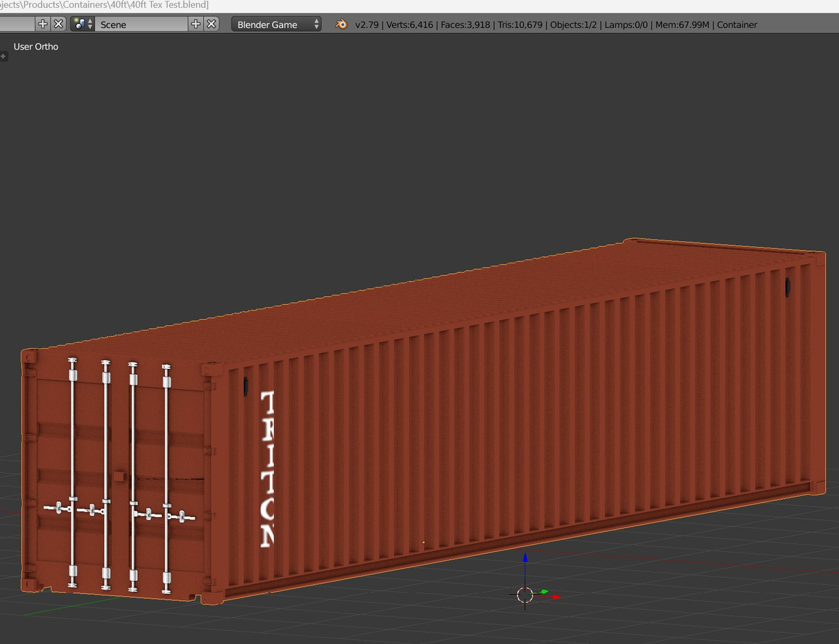Click the Mem:67.99M statistic
The image size is (839, 644).
682,25
